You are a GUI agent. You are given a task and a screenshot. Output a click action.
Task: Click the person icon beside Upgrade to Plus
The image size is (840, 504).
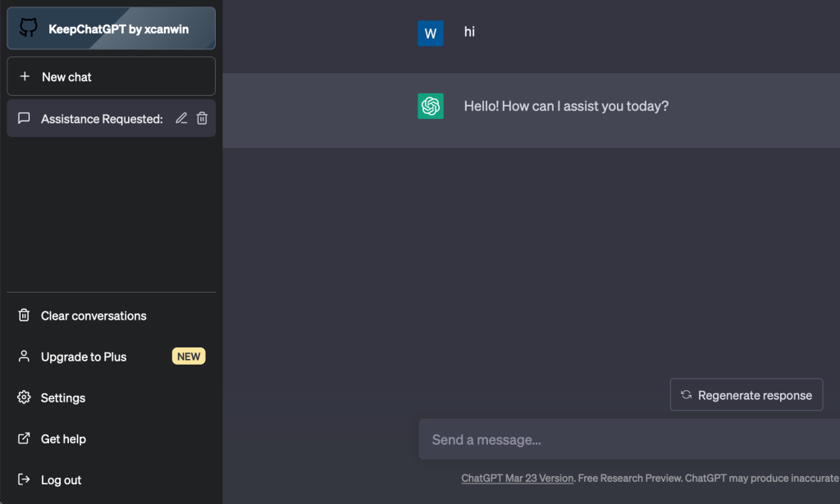click(x=25, y=356)
